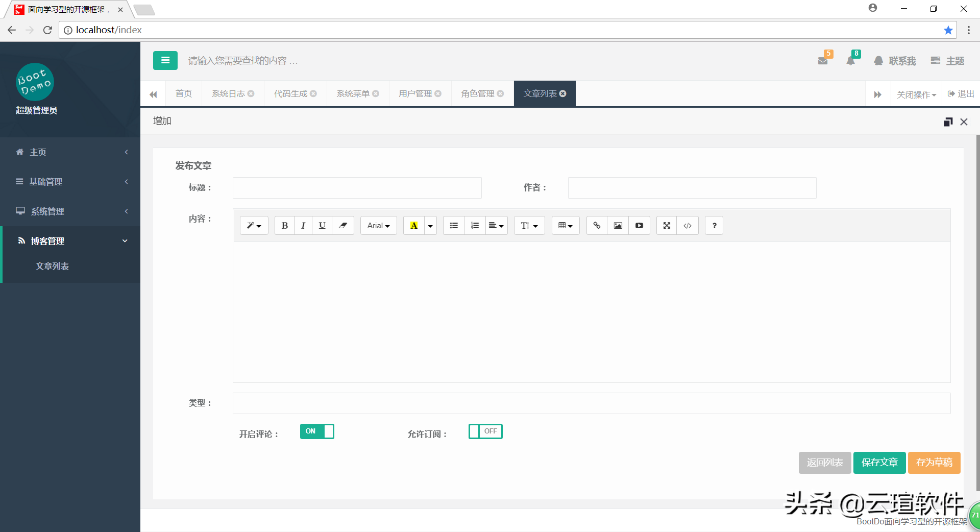Viewport: 980px width, 532px height.
Task: Click the green hamburger menu toggle button
Action: [165, 60]
